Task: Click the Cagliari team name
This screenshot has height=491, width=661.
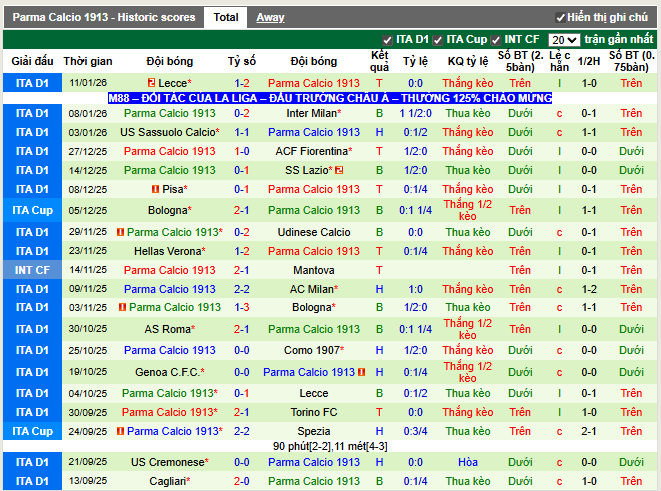Action: tap(169, 481)
